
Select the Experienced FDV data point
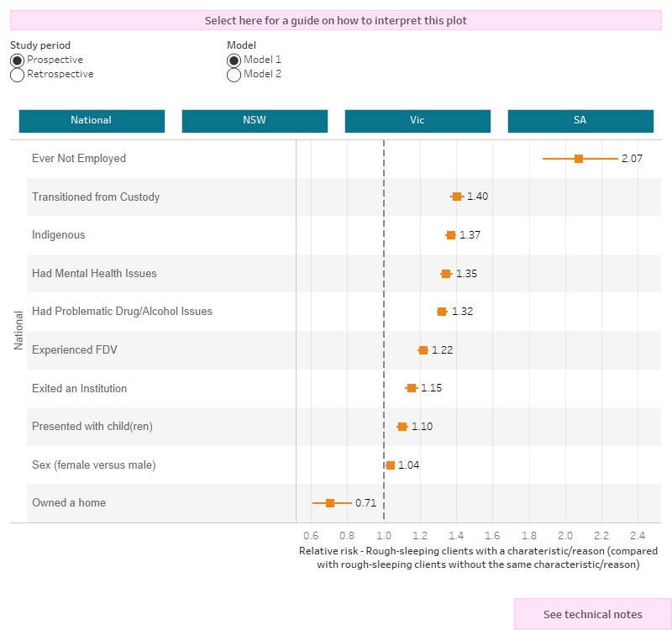424,349
